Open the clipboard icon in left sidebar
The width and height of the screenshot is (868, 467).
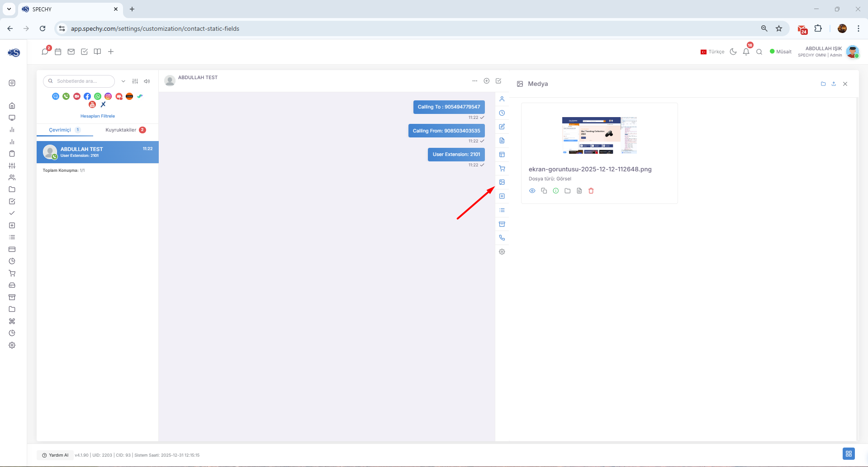[x=12, y=153]
